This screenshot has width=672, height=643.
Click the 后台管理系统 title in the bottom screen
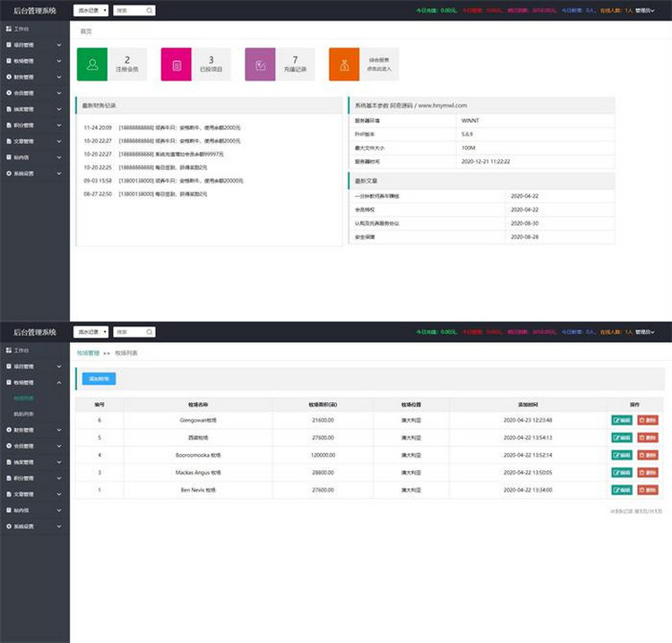tap(35, 332)
